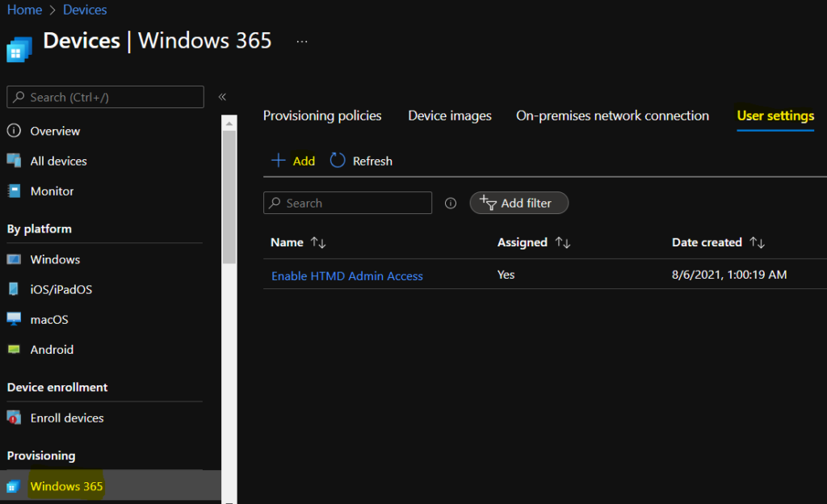
Task: Click the up arrow of sidebar scrollbar
Action: point(229,124)
